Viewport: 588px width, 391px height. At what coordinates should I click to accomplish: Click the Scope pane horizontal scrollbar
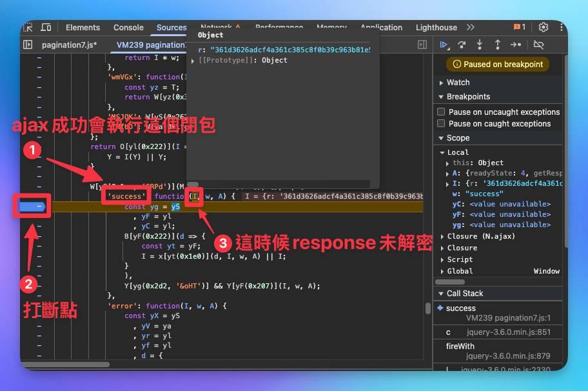[x=450, y=282]
